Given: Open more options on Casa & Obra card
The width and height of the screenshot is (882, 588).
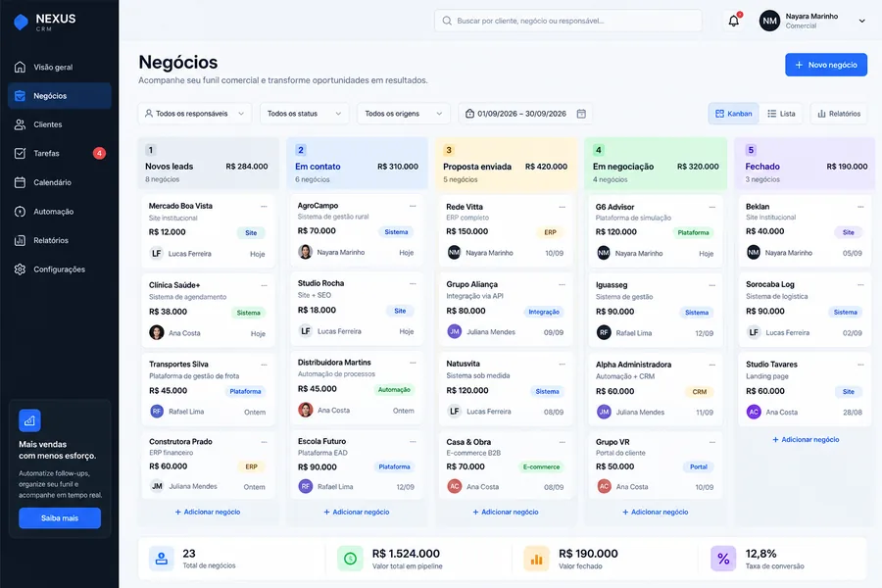Looking at the screenshot, I should (x=562, y=442).
